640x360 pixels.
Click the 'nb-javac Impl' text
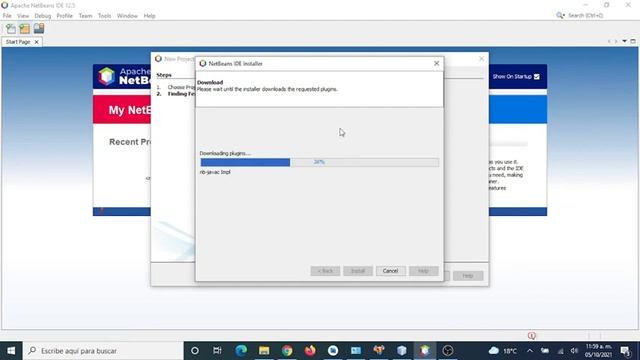[215, 172]
